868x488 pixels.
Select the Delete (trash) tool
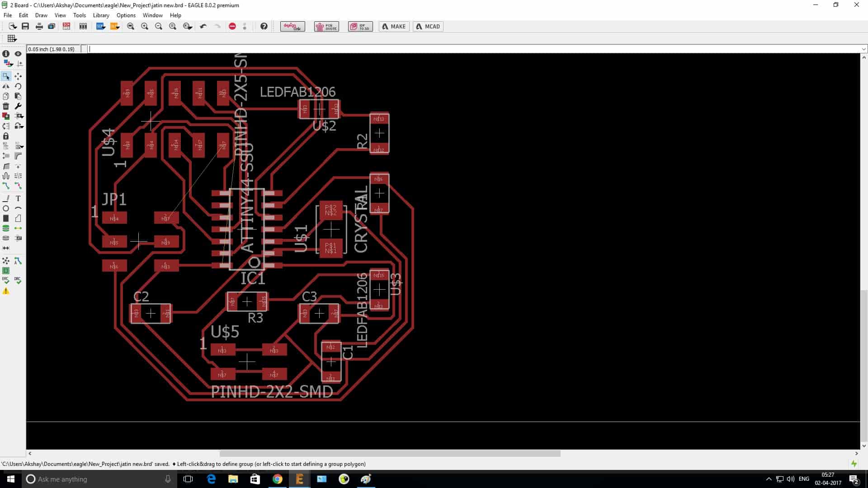(x=6, y=106)
